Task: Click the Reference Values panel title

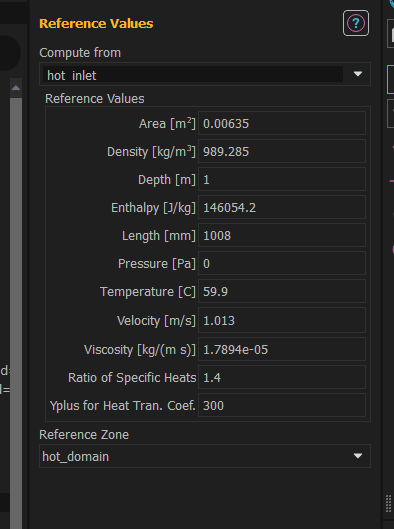Action: (96, 24)
